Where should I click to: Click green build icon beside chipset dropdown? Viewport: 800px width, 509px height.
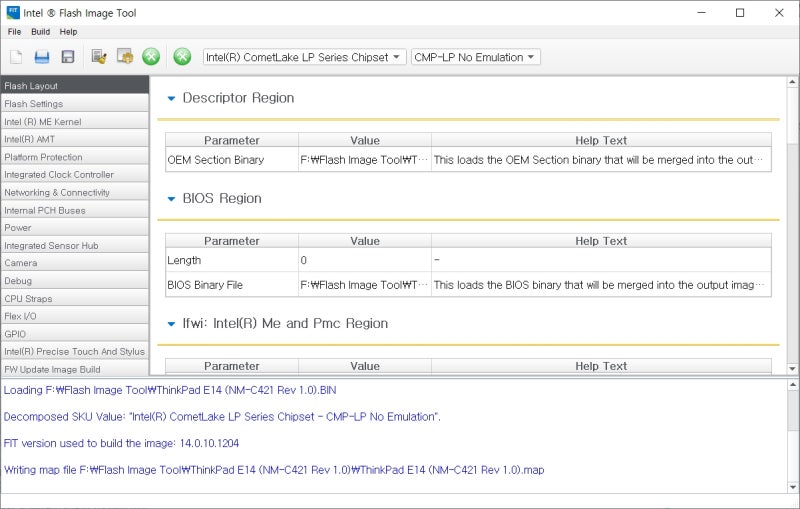pyautogui.click(x=182, y=56)
